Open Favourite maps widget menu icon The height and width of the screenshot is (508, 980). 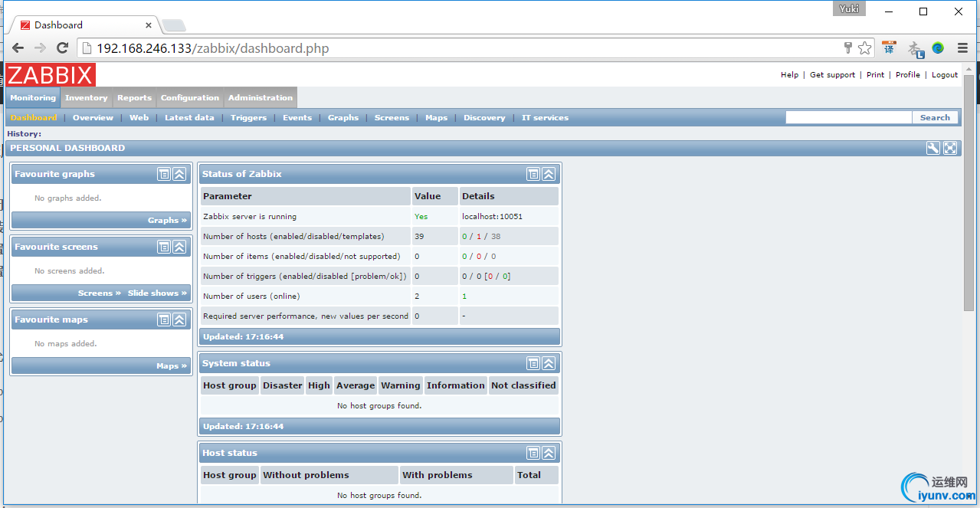(164, 320)
